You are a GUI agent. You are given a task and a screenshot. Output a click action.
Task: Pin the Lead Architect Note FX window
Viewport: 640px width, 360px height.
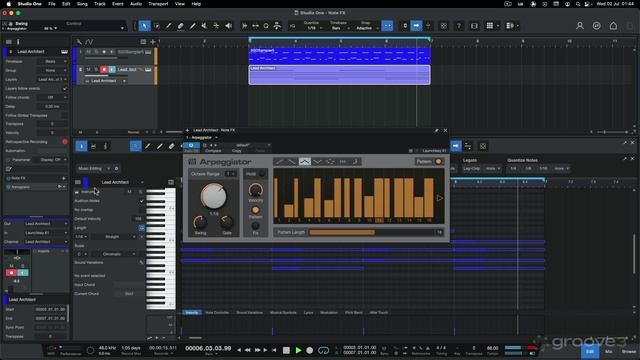(436, 130)
